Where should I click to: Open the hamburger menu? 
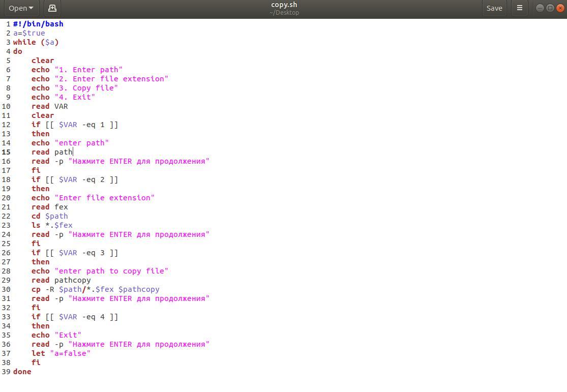(520, 8)
